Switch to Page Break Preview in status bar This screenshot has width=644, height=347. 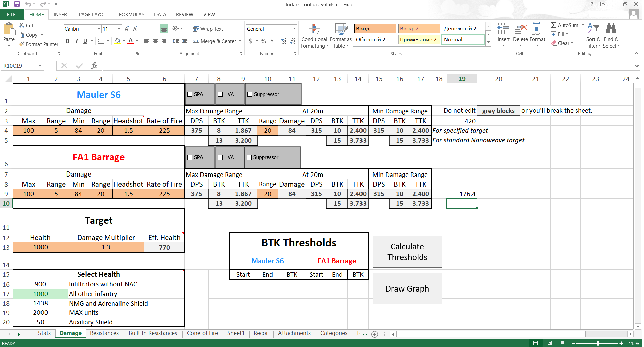tap(563, 343)
